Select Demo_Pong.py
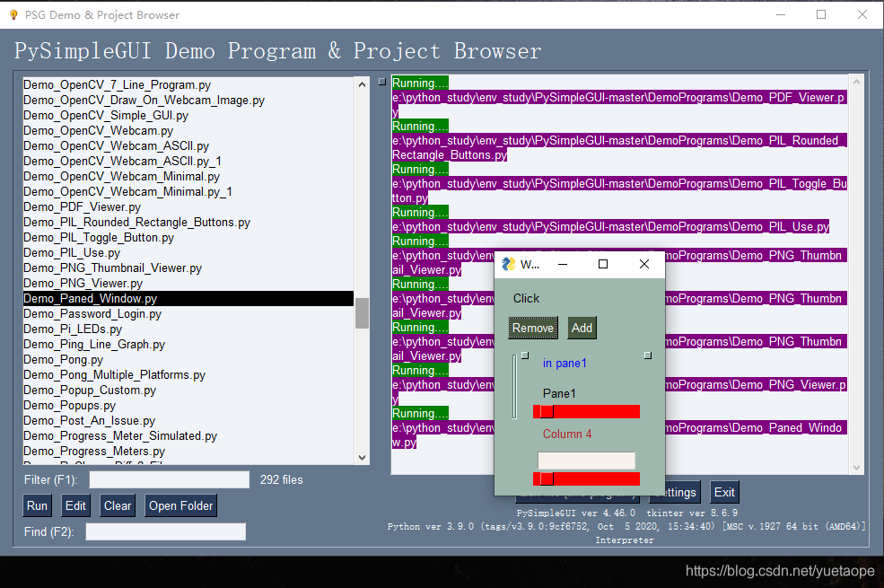 click(x=188, y=359)
